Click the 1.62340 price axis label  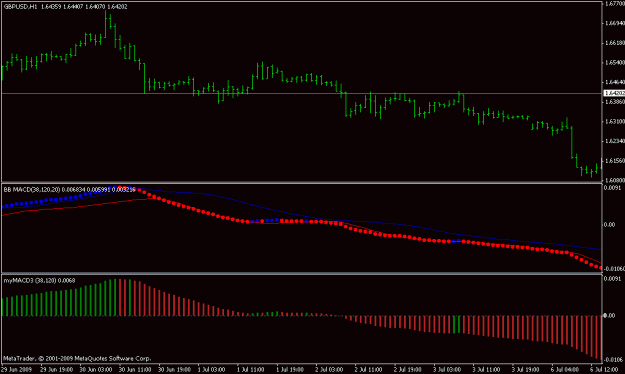pyautogui.click(x=615, y=141)
